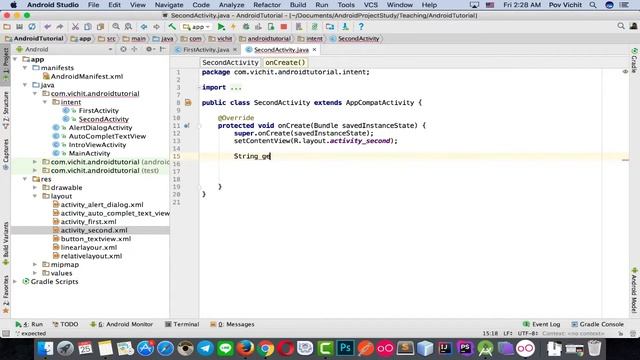The width and height of the screenshot is (640, 360).
Task: Open the Terminal tool window
Action: pyautogui.click(x=182, y=324)
